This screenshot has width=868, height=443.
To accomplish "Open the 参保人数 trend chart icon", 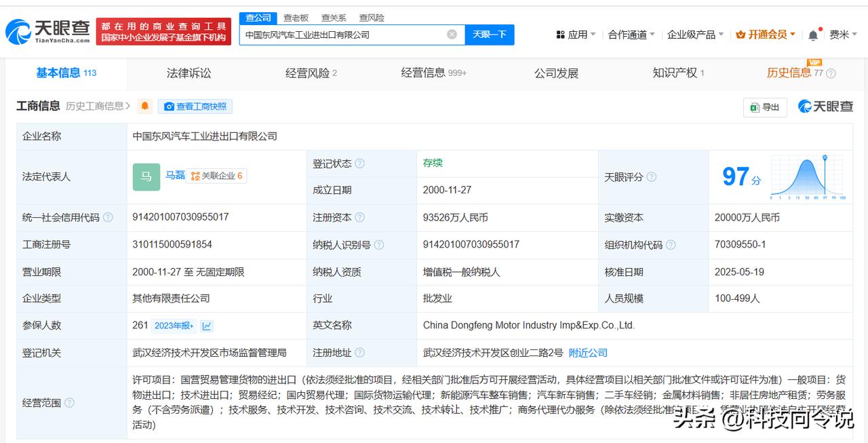I will tap(207, 326).
